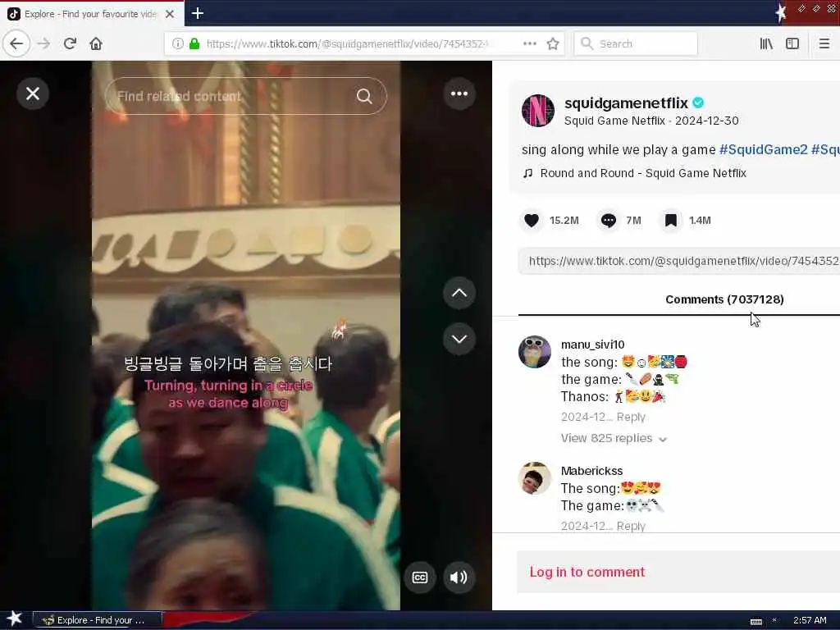Open manu_sivi10 username
This screenshot has height=630, width=840.
(592, 345)
